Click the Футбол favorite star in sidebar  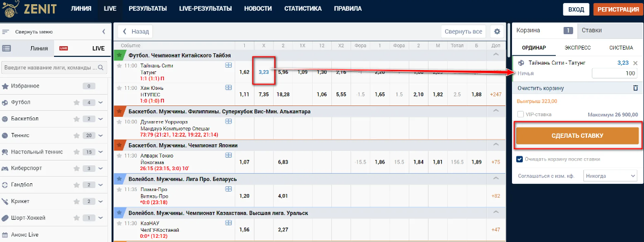click(x=76, y=102)
